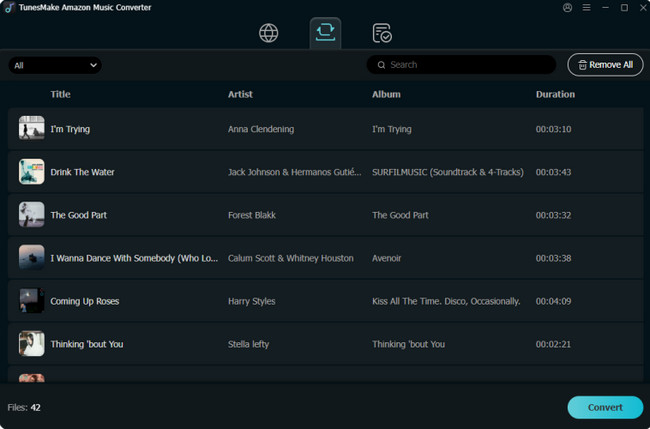Click the Convert button
This screenshot has width=650, height=429.
(605, 407)
